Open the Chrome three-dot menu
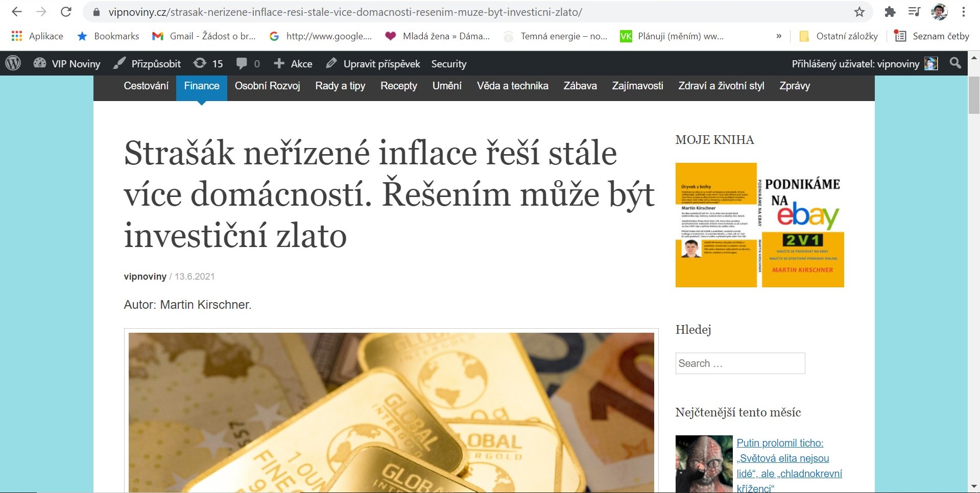This screenshot has width=980, height=493. point(964,12)
